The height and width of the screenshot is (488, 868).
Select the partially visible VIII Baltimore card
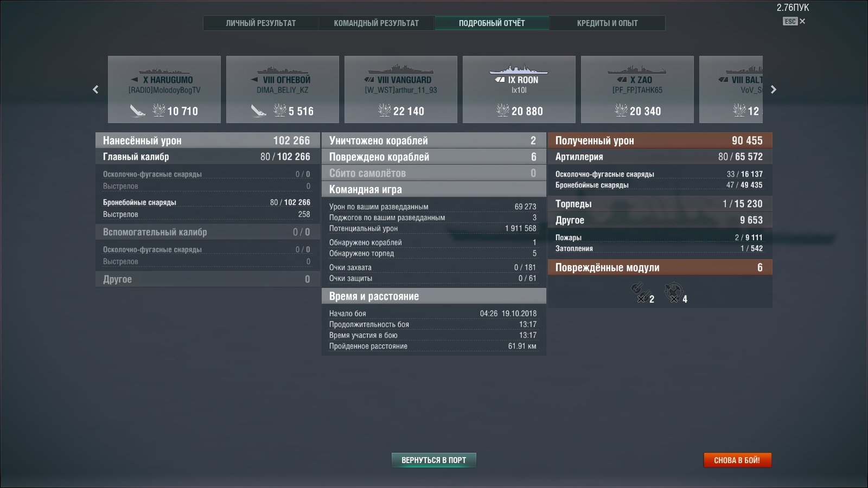click(731, 89)
